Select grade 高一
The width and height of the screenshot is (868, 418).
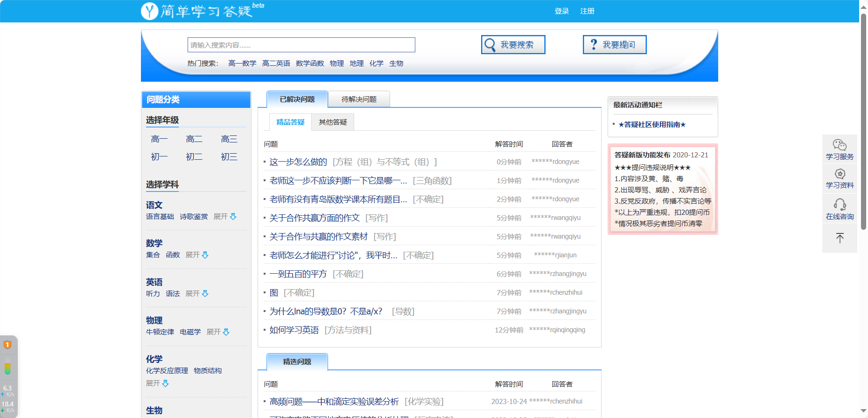click(159, 139)
